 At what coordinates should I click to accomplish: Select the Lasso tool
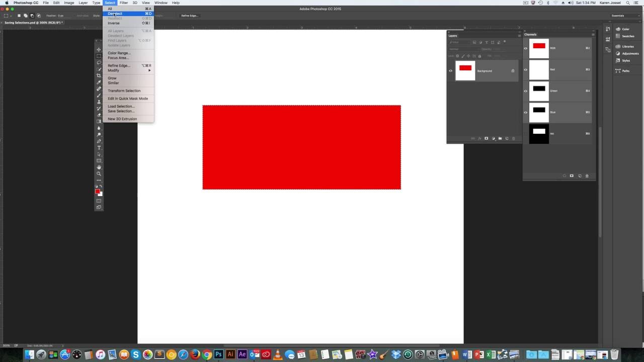(99, 63)
